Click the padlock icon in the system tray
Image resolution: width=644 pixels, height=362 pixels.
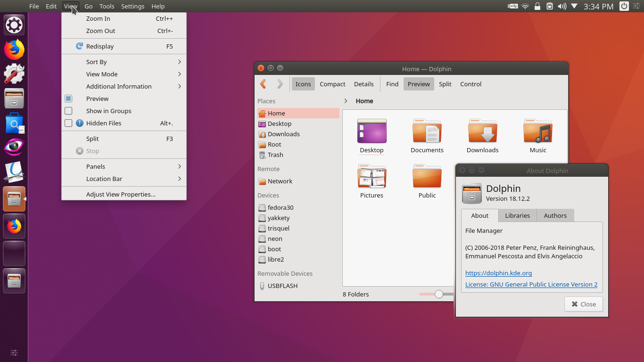537,6
